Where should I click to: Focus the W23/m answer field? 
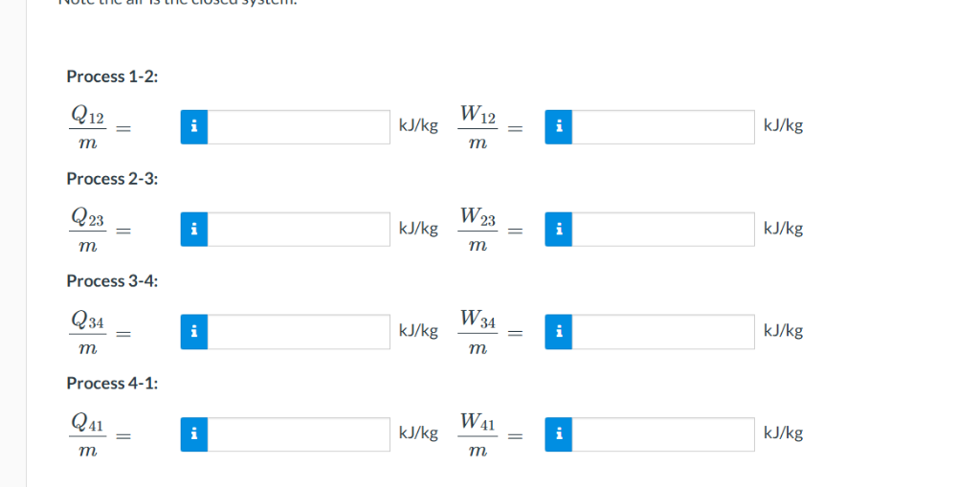point(663,229)
